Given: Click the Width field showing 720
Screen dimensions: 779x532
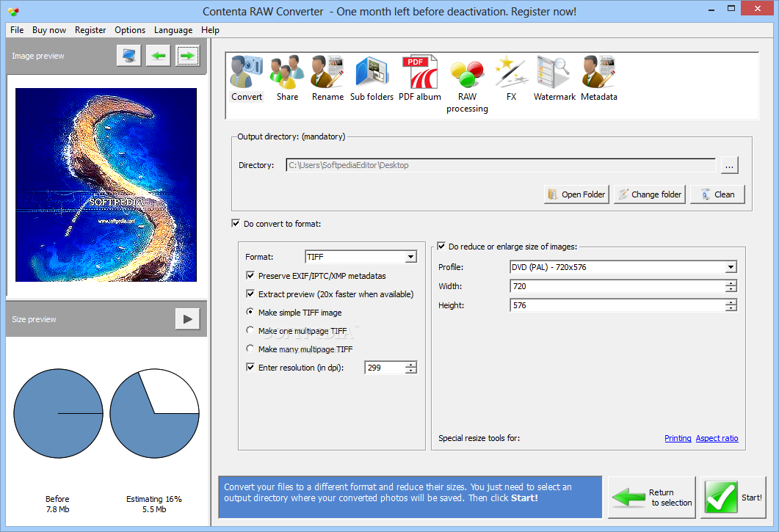Looking at the screenshot, I should [x=617, y=286].
